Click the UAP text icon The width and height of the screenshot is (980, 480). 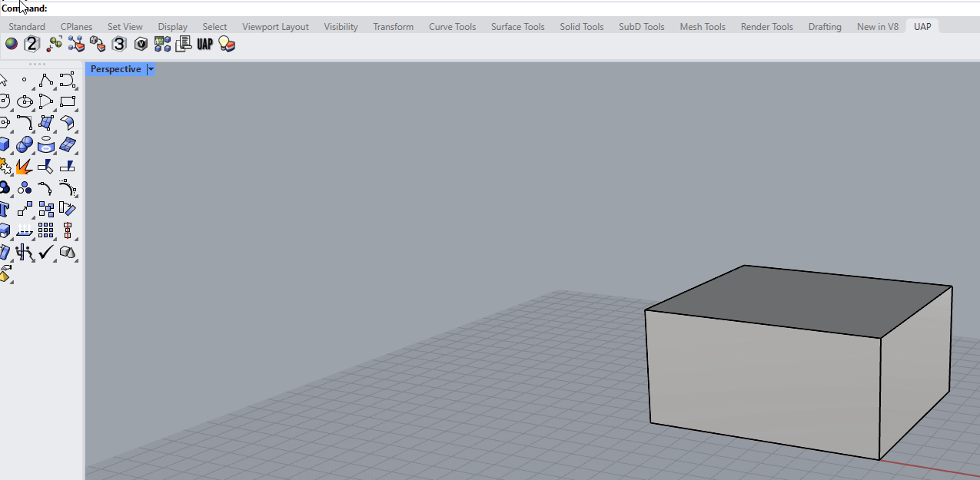click(204, 44)
